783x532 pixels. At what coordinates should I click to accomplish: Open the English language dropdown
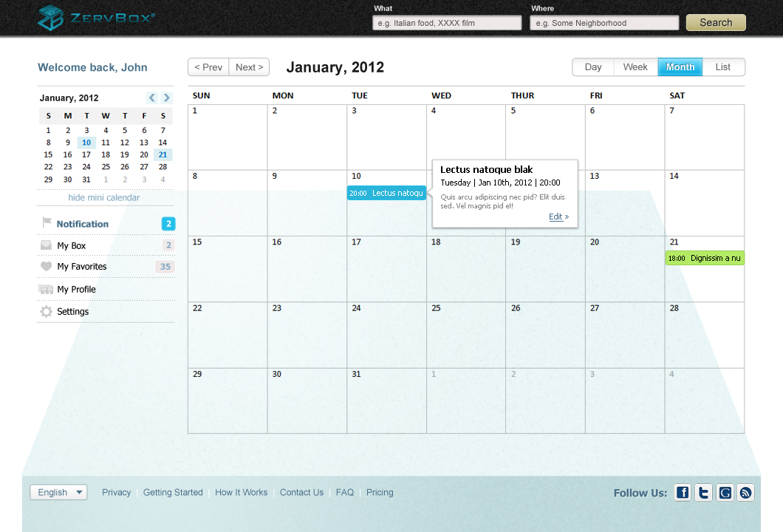point(58,492)
